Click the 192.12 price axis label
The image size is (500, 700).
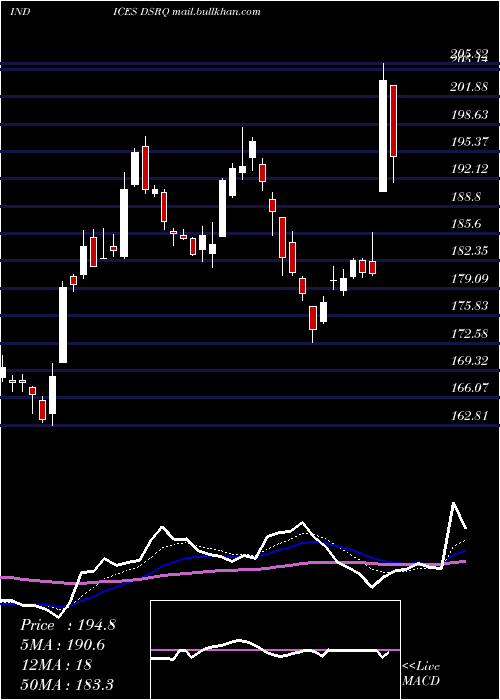469,169
